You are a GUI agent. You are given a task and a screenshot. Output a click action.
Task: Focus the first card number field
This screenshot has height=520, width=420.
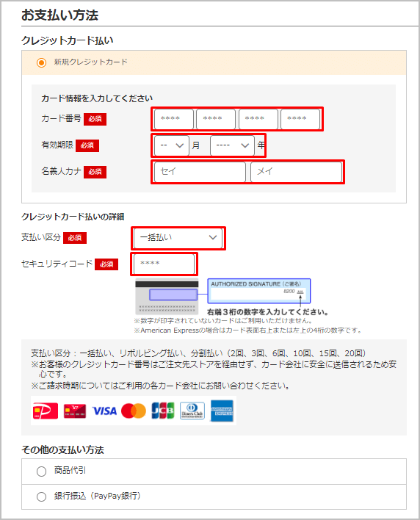coord(174,119)
